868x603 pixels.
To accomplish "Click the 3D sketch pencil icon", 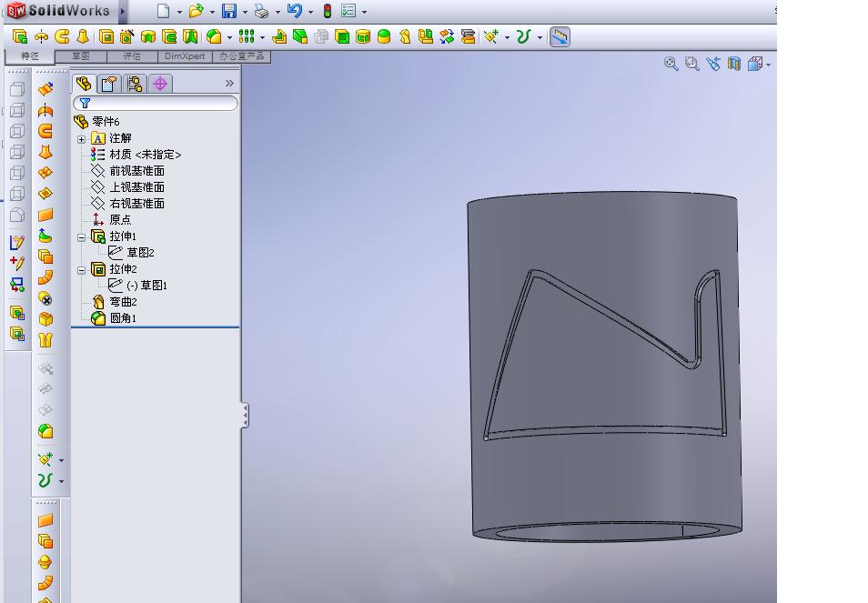I will (17, 242).
